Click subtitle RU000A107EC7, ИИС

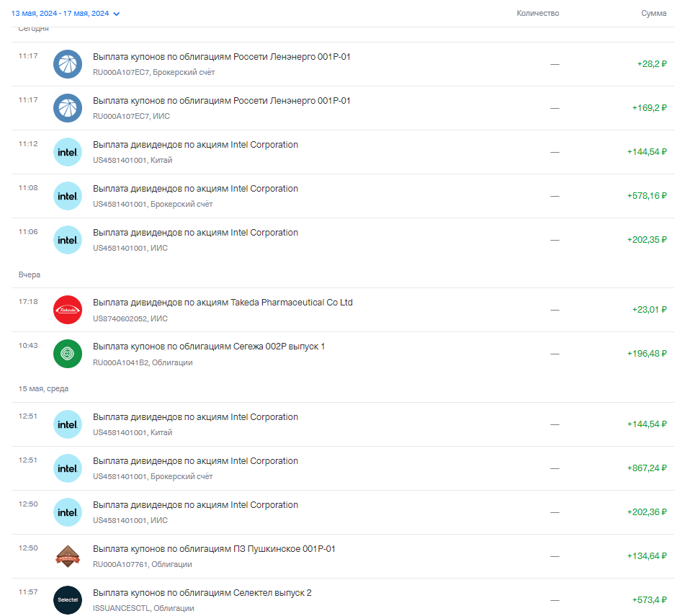[131, 116]
